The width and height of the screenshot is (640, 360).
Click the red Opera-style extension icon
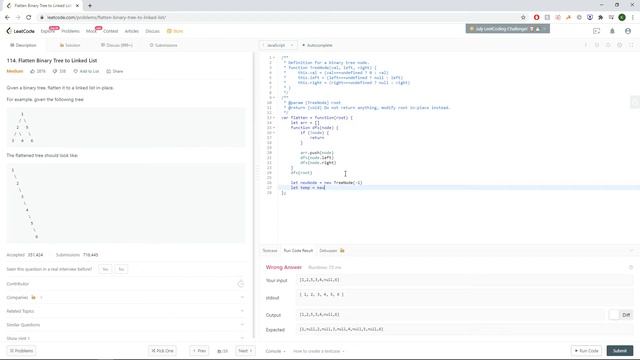coord(536,17)
